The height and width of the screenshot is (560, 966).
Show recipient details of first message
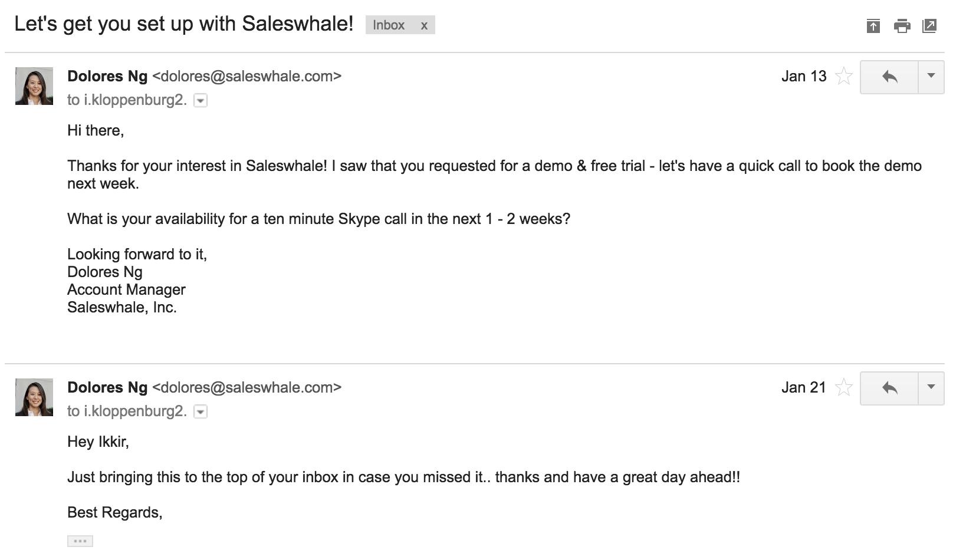(201, 101)
